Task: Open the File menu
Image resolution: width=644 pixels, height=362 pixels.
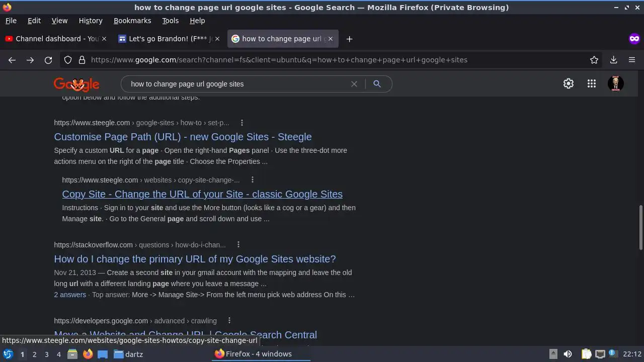Action: pos(11,21)
